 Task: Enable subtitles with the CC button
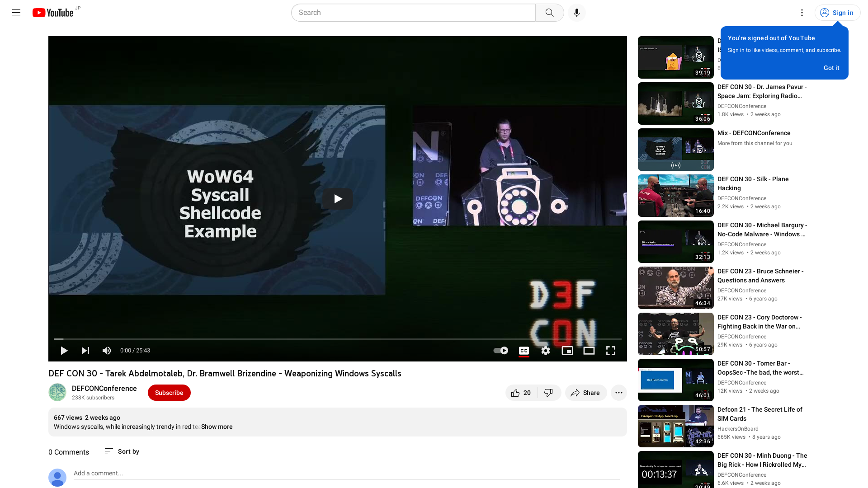524,351
